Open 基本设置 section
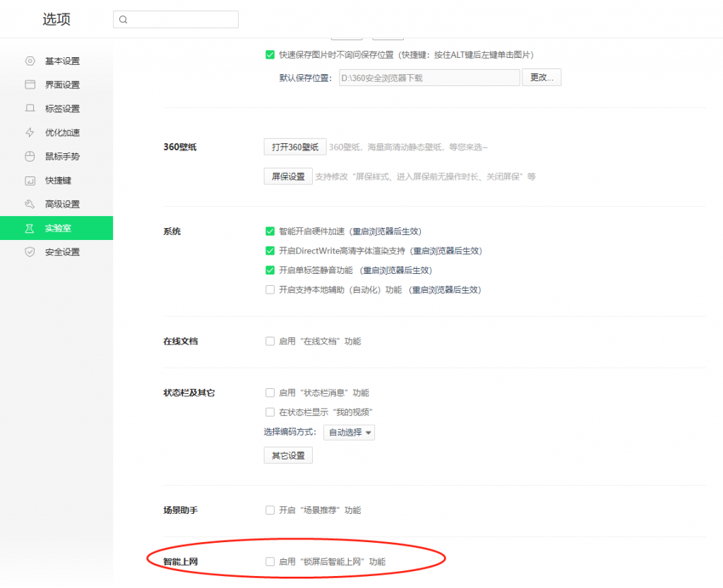The image size is (723, 588). (56, 61)
